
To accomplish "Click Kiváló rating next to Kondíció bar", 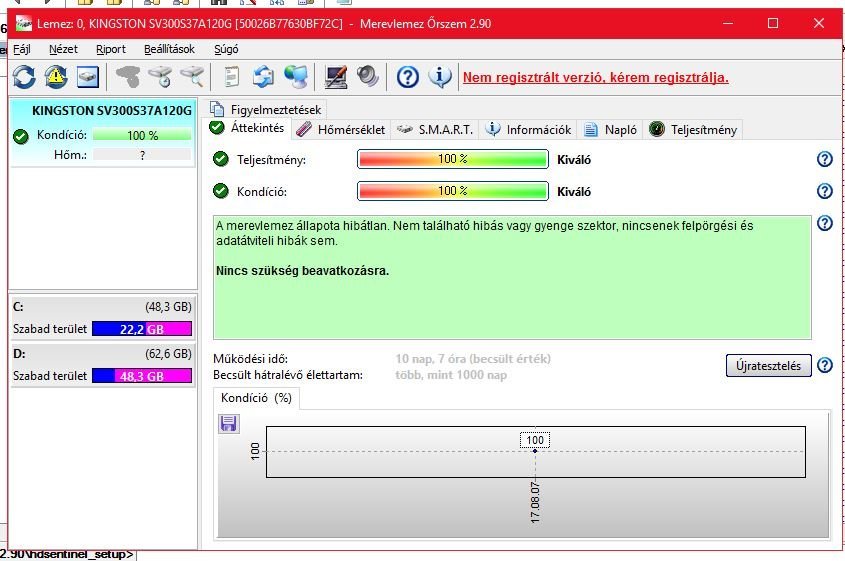I will pos(574,191).
